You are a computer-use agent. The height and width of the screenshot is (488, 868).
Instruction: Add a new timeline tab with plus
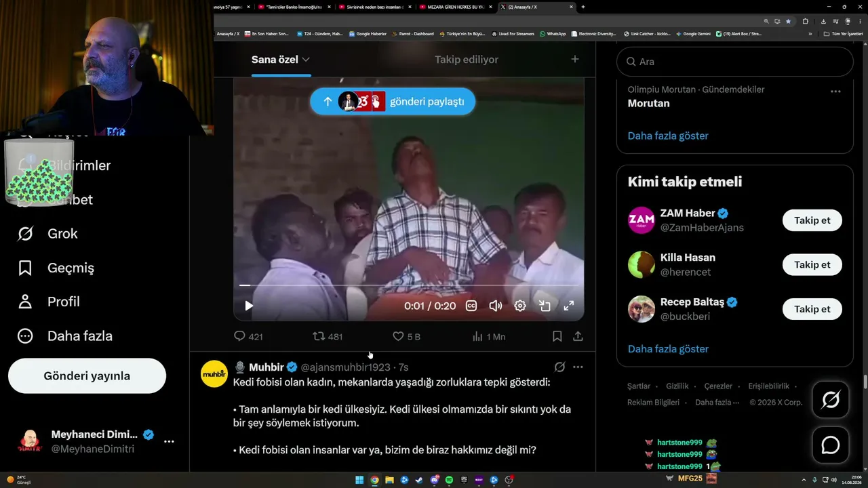[575, 59]
